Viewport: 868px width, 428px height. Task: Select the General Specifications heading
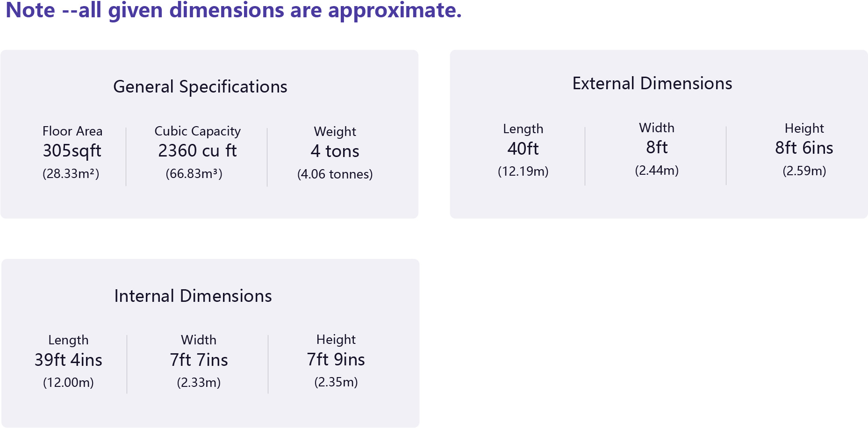200,87
